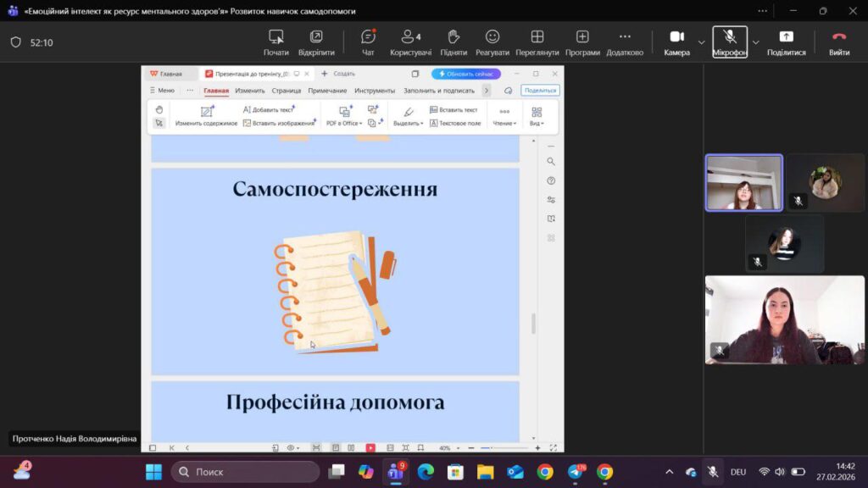
Task: Open the Chat panel in Teams
Action: pyautogui.click(x=368, y=42)
